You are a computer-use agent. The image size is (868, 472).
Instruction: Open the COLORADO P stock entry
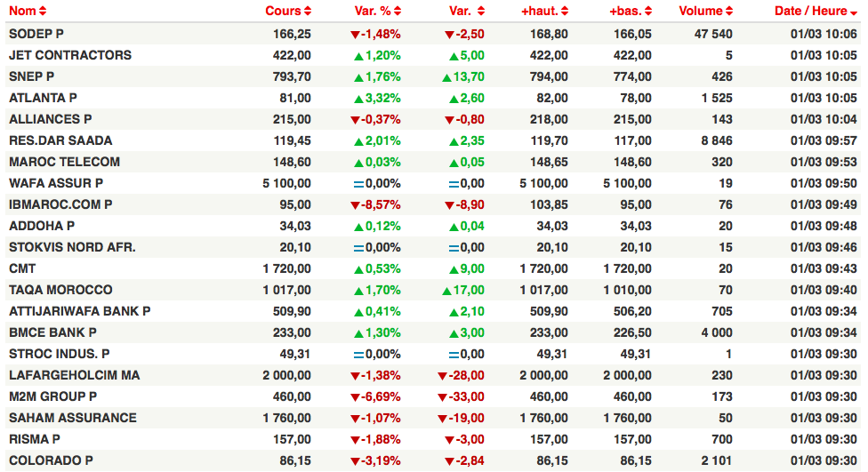pyautogui.click(x=51, y=460)
